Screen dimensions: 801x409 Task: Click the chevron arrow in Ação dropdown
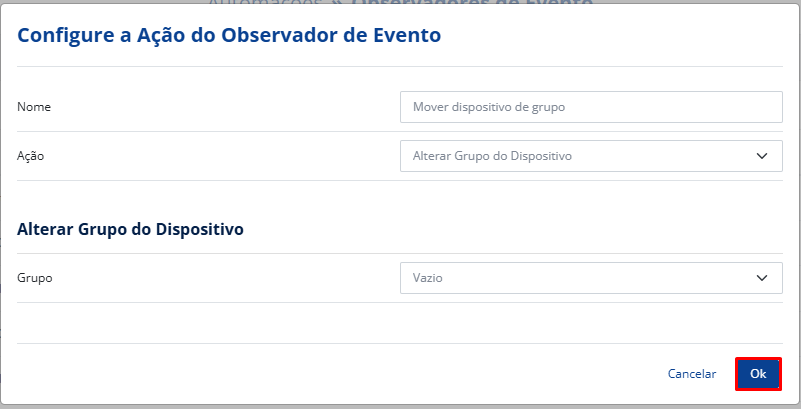click(x=762, y=156)
